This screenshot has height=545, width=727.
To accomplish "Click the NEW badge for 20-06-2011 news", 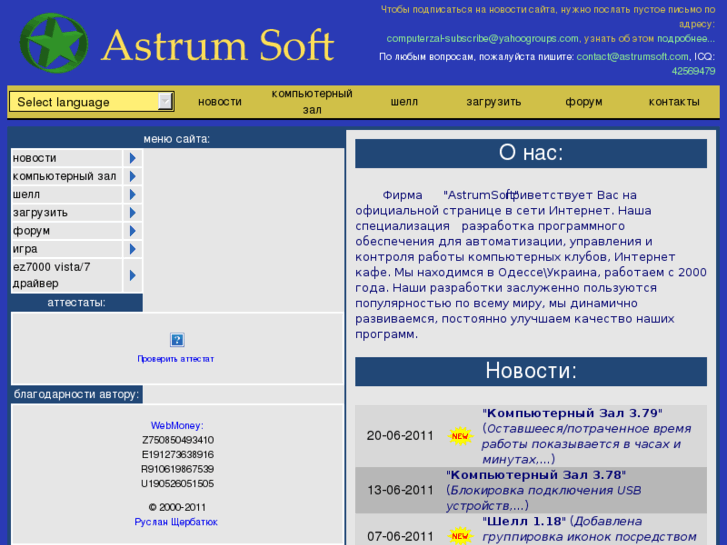I will click(460, 436).
